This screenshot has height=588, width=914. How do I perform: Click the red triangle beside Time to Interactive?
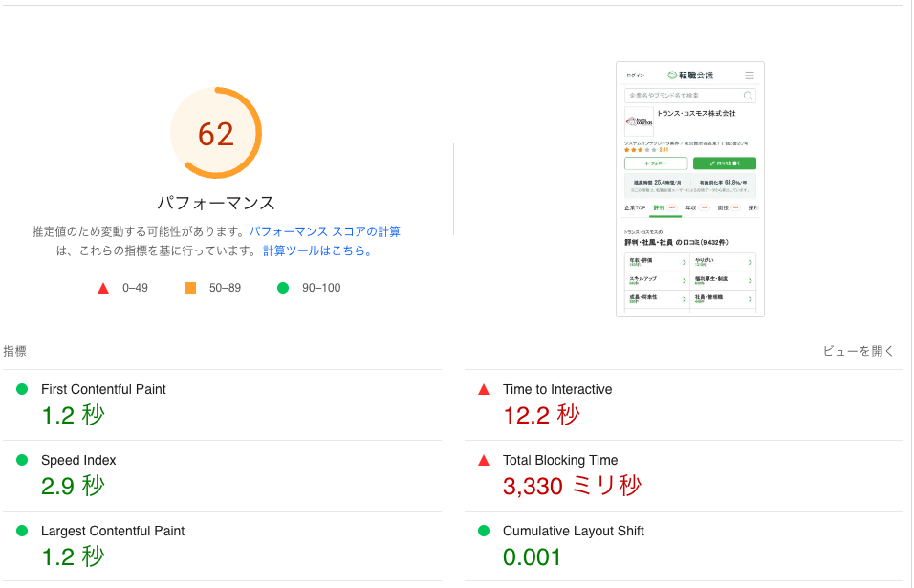pos(484,389)
